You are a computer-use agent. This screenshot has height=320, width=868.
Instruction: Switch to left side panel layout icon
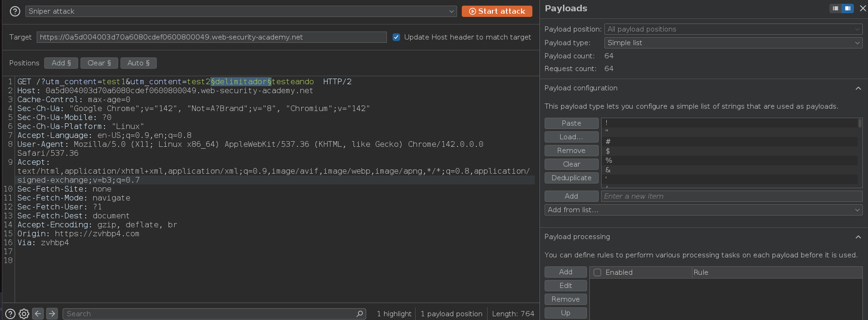point(836,8)
